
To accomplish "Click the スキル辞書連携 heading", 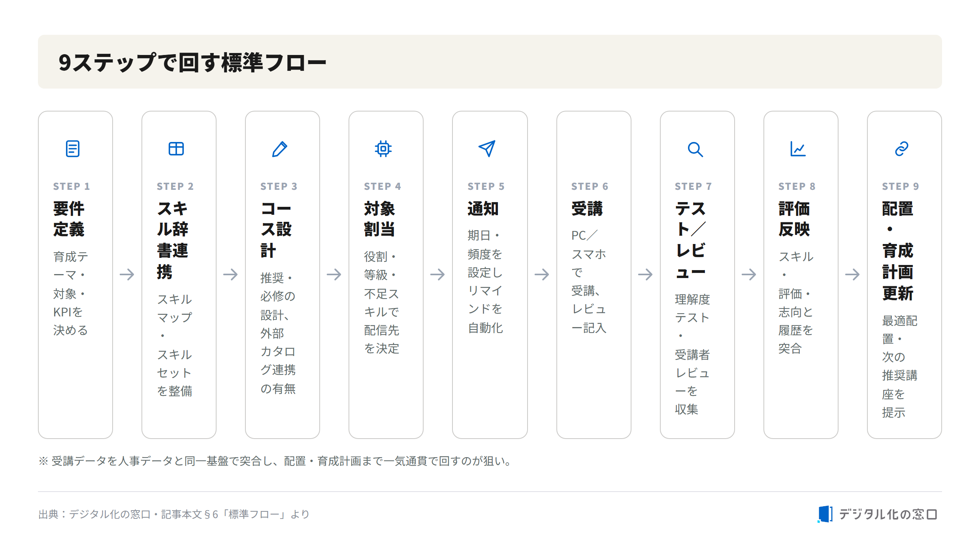I will tap(172, 240).
